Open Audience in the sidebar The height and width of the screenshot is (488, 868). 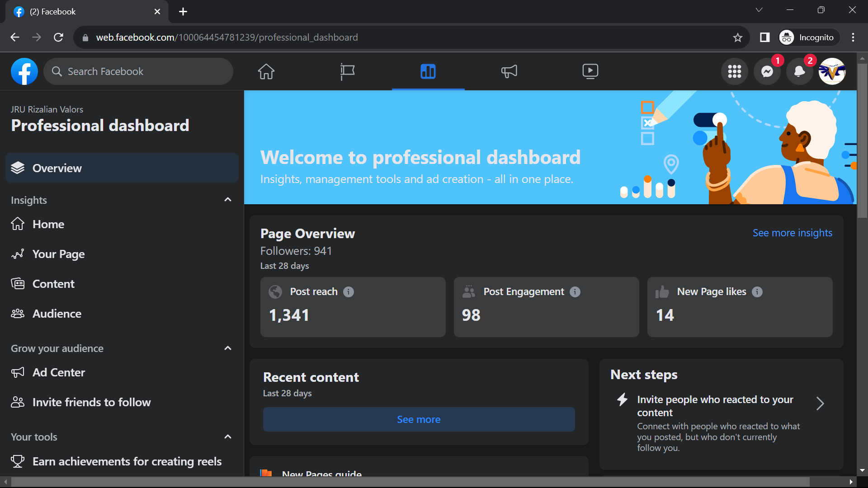click(x=122, y=314)
